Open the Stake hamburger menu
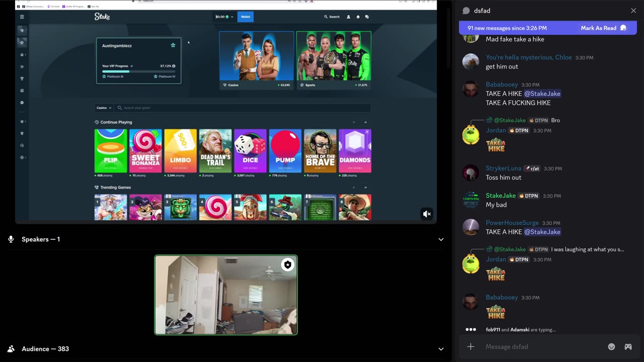Screen dimensions: 644x362 click(22, 17)
